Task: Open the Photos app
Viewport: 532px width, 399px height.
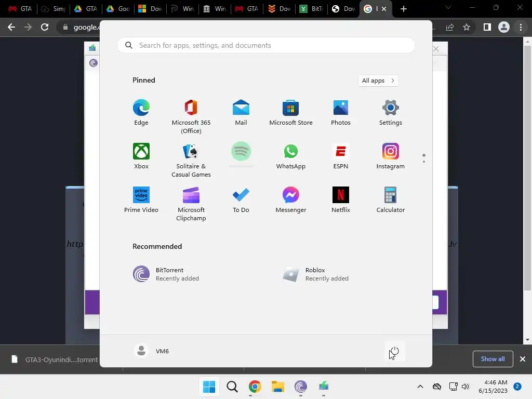Action: point(341,113)
